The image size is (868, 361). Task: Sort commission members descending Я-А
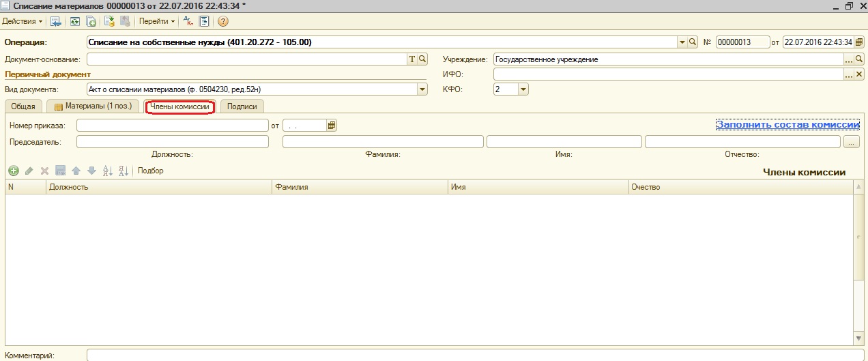coord(124,171)
